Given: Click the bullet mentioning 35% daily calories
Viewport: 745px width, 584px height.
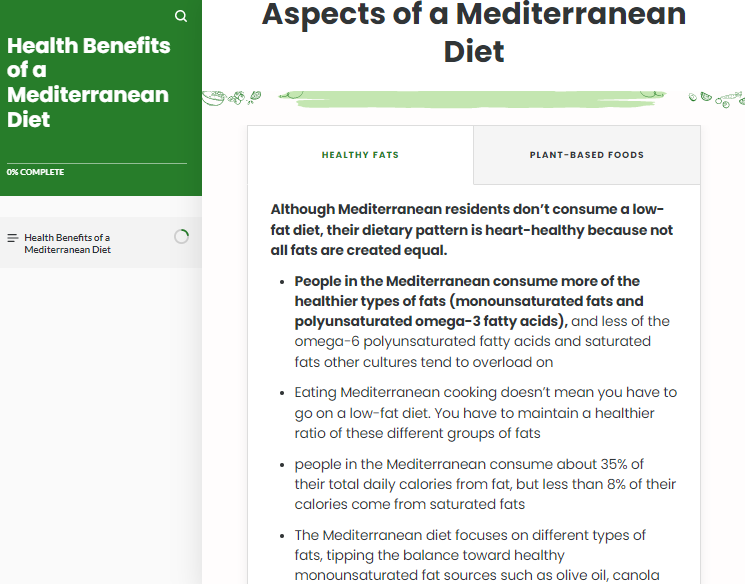Looking at the screenshot, I should [485, 484].
